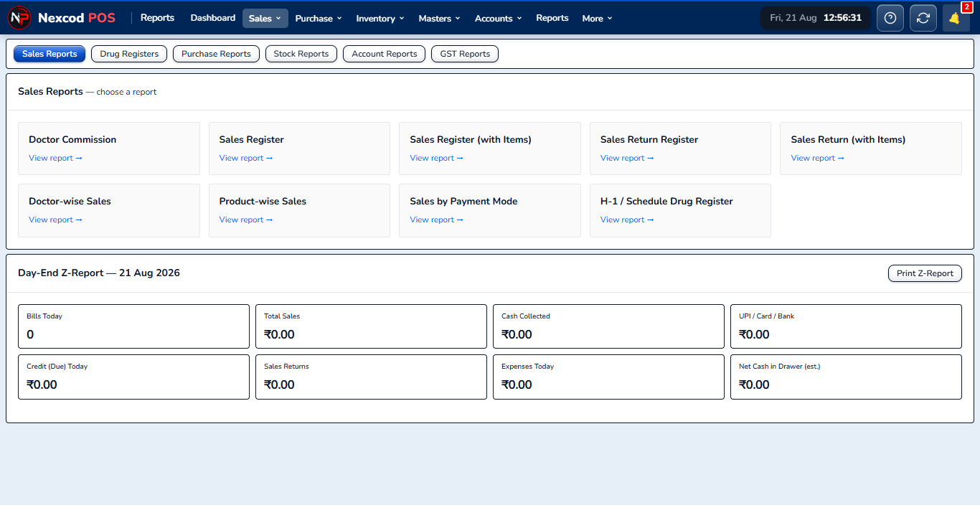Expand the Masters menu dropdown

pos(440,18)
